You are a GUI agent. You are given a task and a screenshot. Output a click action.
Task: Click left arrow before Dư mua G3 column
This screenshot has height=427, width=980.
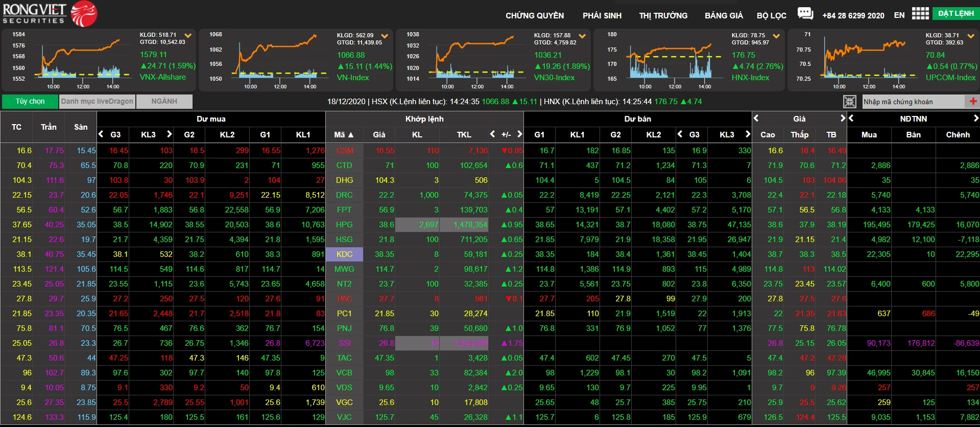pyautogui.click(x=101, y=134)
